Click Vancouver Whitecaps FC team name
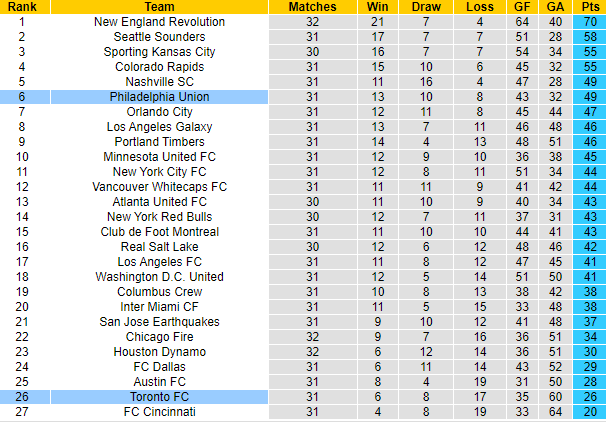 158,187
